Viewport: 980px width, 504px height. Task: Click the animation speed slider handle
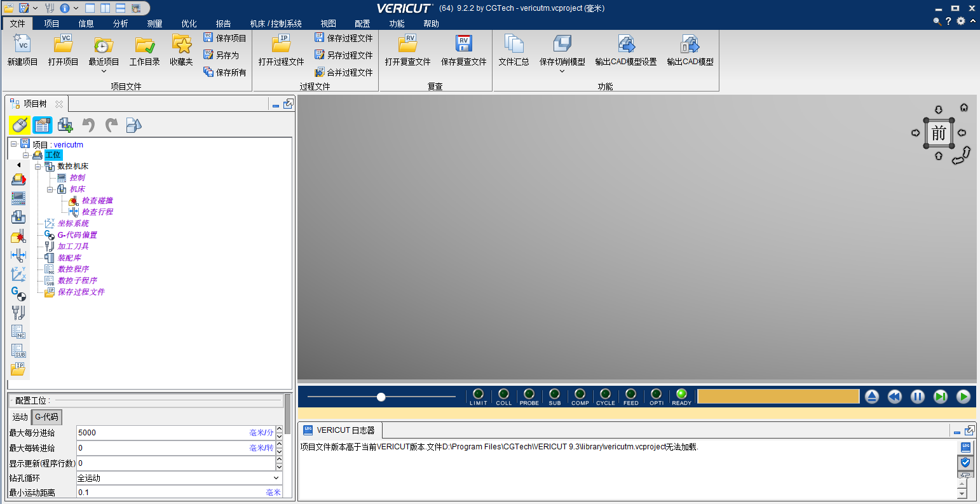click(x=381, y=397)
